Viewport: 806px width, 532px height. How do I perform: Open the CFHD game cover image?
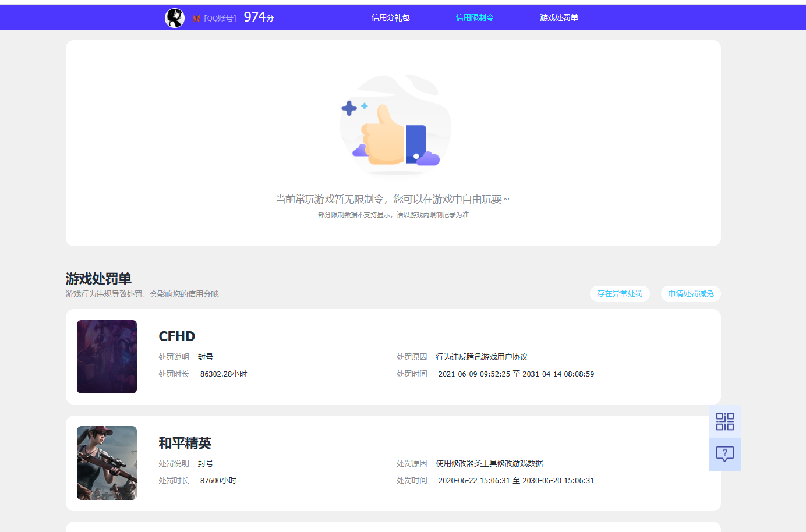click(107, 357)
